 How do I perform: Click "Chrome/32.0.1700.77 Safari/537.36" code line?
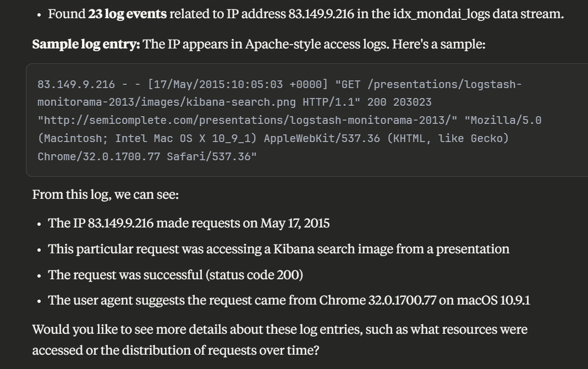[147, 156]
